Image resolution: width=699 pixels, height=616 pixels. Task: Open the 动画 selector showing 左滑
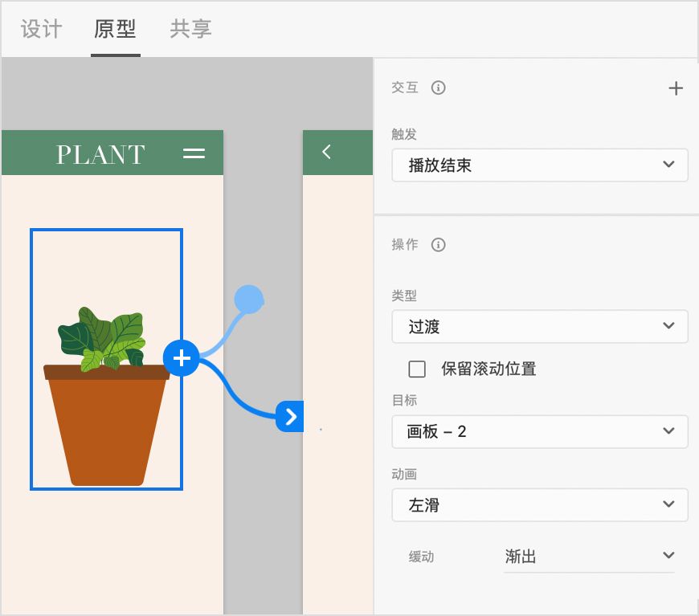point(539,504)
